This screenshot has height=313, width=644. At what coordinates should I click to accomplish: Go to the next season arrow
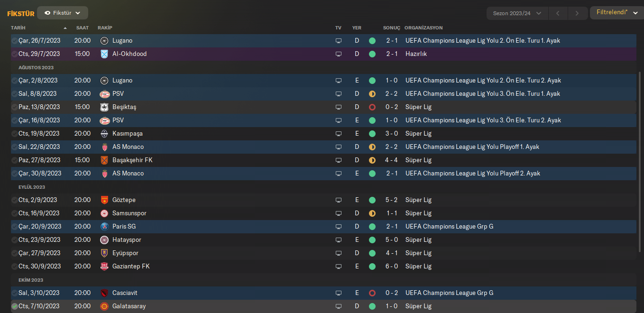(x=577, y=13)
